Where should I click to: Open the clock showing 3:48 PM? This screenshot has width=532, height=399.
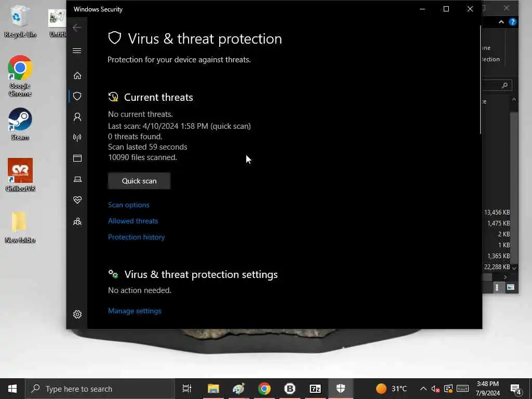487,389
